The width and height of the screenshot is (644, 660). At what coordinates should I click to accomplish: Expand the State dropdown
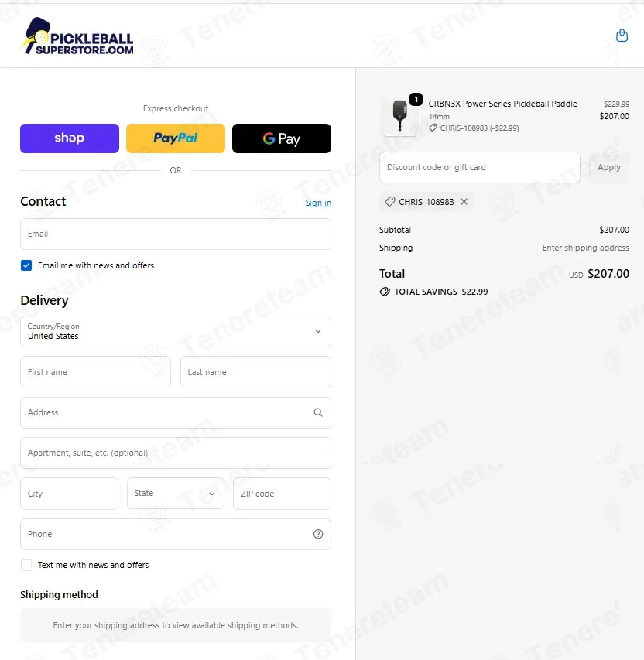click(176, 494)
